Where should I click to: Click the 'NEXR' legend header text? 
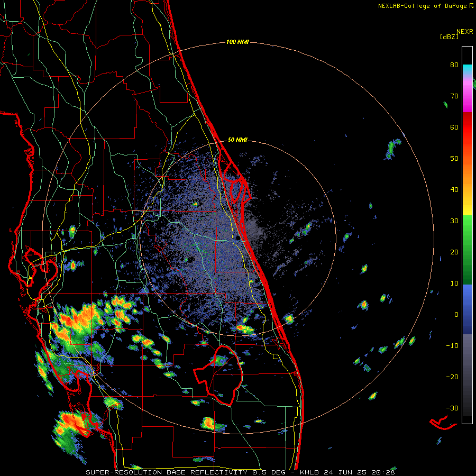point(464,32)
